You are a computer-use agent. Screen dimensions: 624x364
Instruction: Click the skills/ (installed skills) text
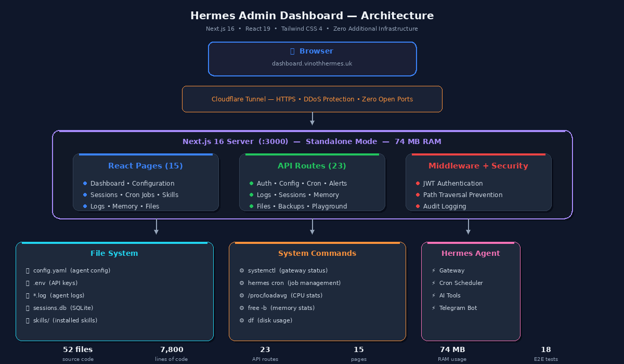66,320
